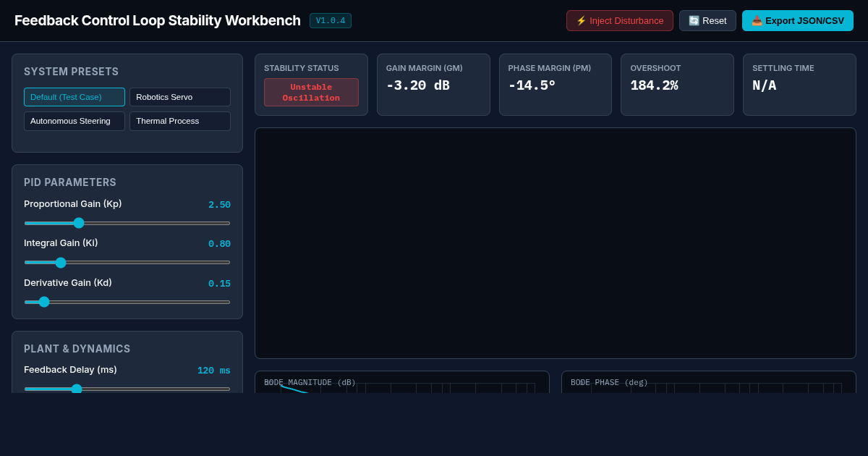The image size is (868, 456).
Task: Click the -14.5° phase margin value
Action: 532,85
